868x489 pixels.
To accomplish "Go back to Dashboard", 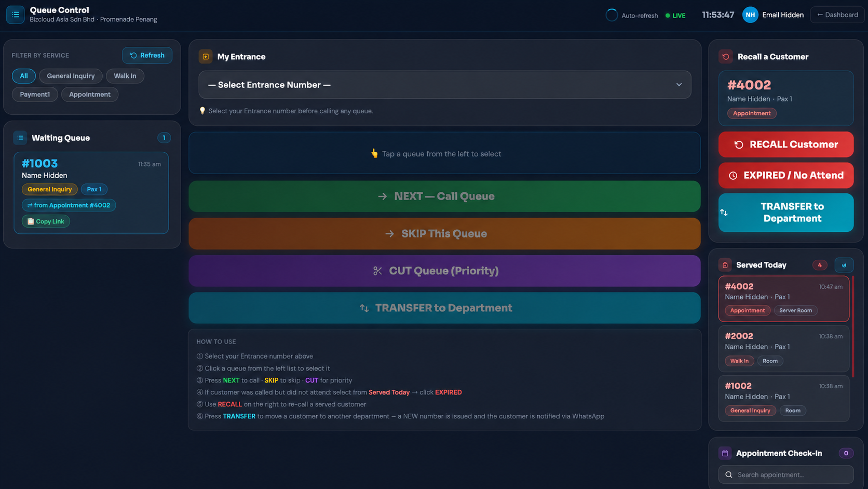I will (837, 15).
